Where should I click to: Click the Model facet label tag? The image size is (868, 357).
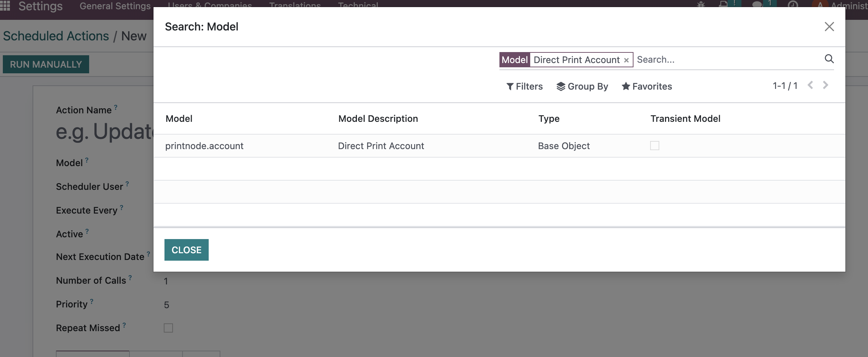(515, 60)
